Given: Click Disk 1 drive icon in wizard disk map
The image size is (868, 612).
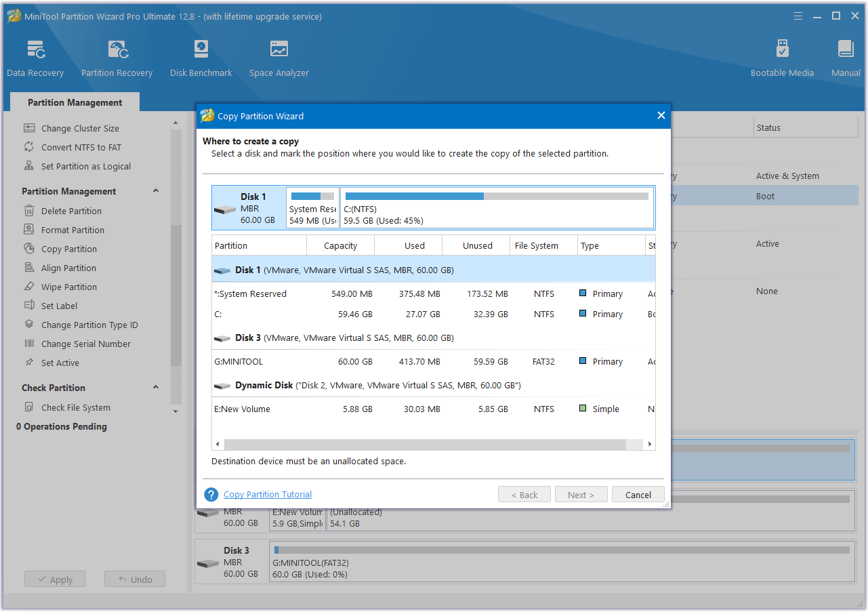Looking at the screenshot, I should [x=225, y=209].
